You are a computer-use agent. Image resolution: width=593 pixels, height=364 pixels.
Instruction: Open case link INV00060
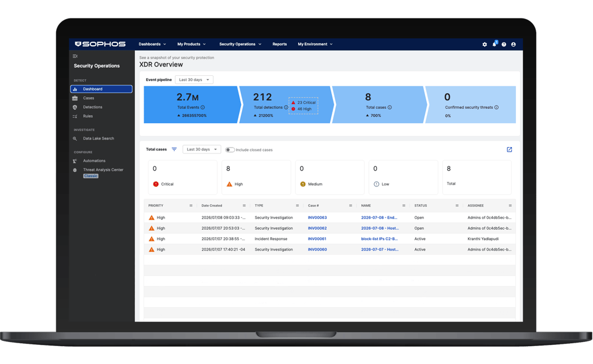point(317,249)
